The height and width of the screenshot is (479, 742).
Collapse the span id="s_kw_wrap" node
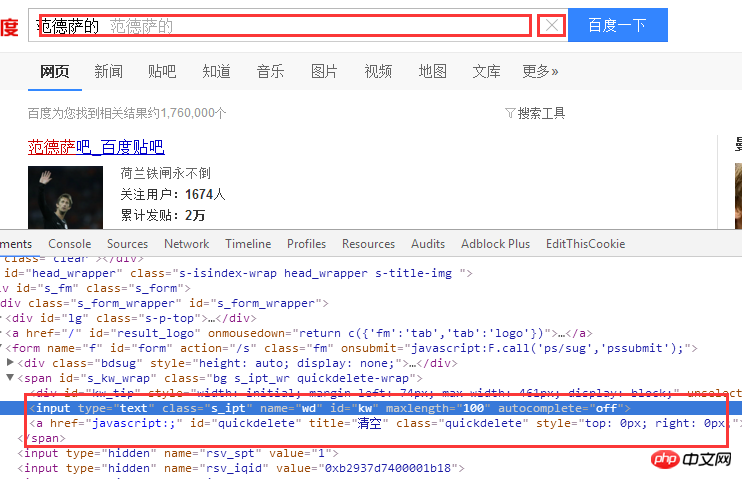[10, 378]
